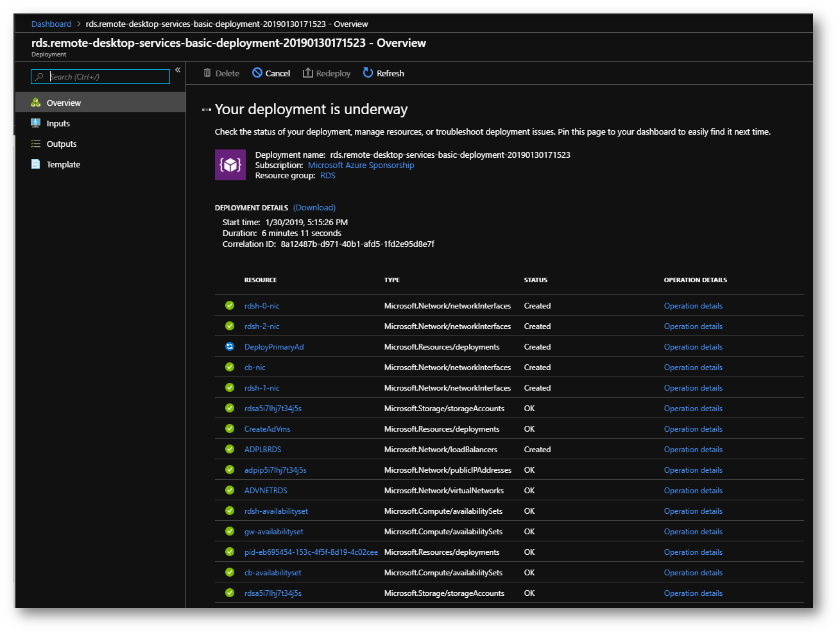This screenshot has width=840, height=635.
Task: Open the rdsh-availabilityset resource link
Action: [x=276, y=511]
